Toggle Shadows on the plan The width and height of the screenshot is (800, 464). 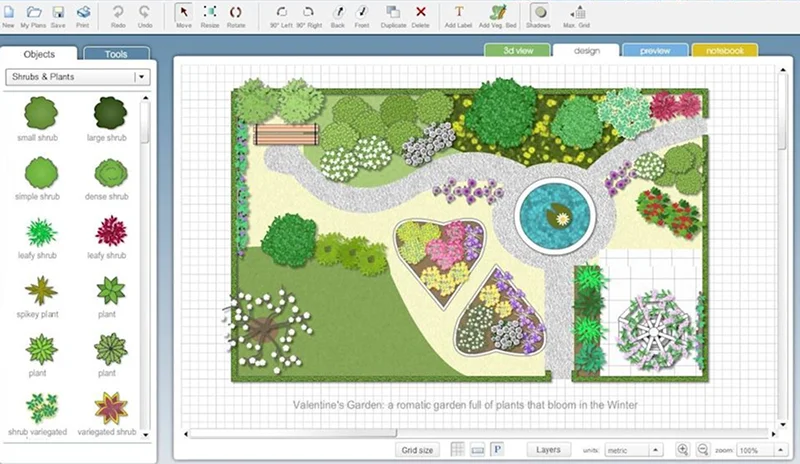pos(538,14)
